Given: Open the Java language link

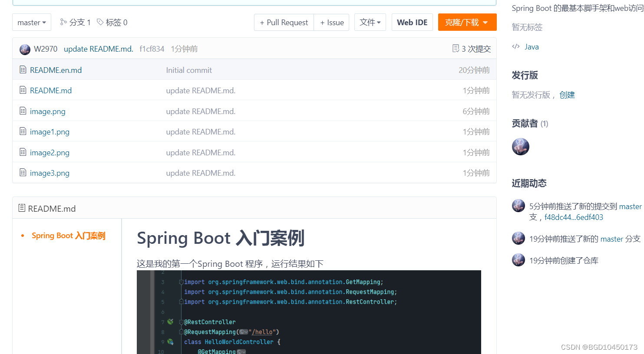Looking at the screenshot, I should pos(532,47).
